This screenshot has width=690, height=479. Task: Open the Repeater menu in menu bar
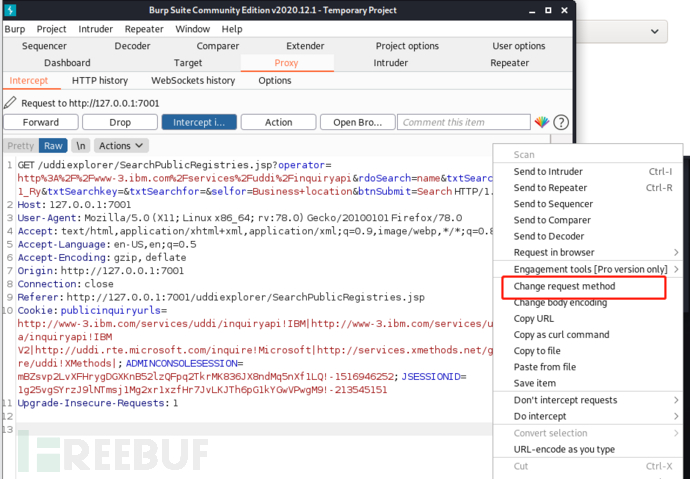tap(144, 29)
